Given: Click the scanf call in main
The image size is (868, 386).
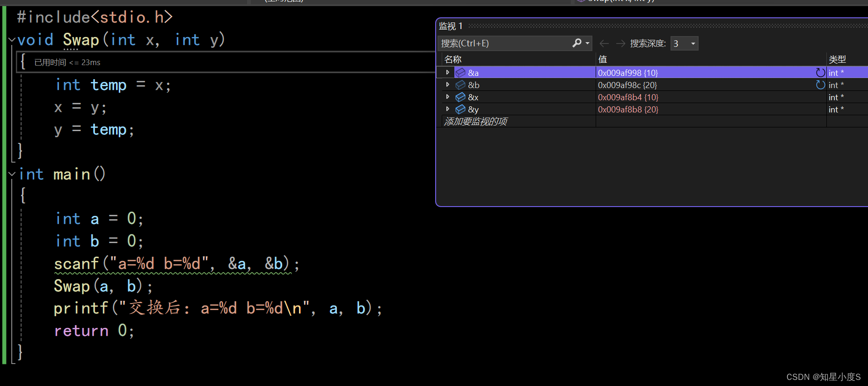Looking at the screenshot, I should [177, 264].
